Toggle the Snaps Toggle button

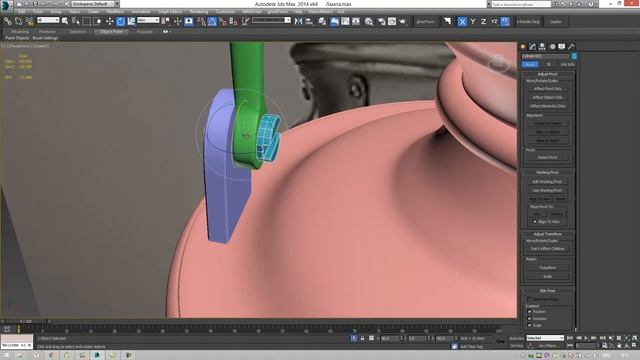pos(201,21)
